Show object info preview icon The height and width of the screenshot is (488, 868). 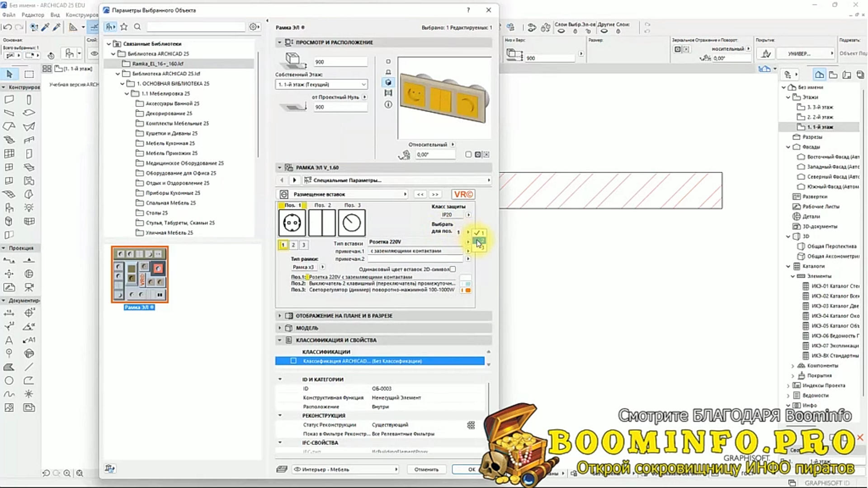coord(388,104)
